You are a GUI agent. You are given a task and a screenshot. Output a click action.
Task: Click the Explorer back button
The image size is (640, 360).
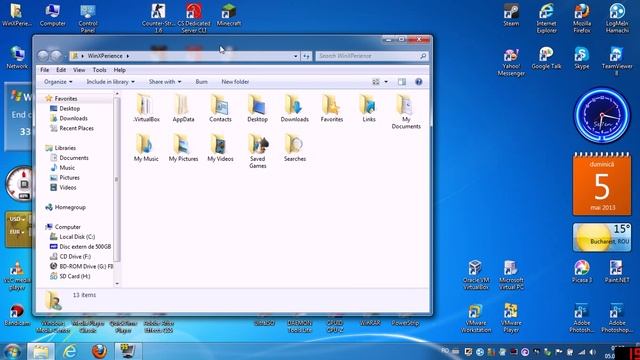pos(43,56)
